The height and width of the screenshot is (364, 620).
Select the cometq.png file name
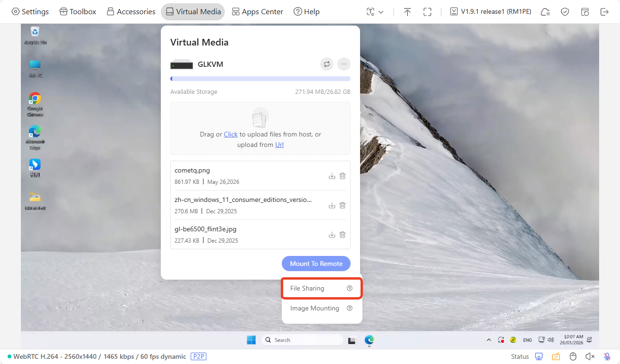[192, 170]
